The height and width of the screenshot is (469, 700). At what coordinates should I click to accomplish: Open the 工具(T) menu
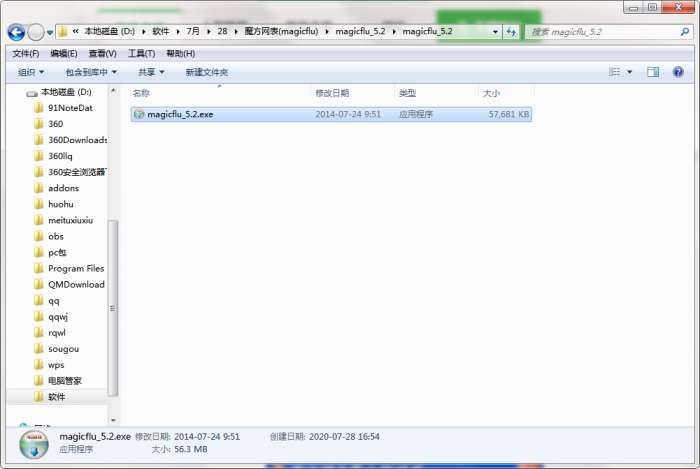pyautogui.click(x=142, y=54)
